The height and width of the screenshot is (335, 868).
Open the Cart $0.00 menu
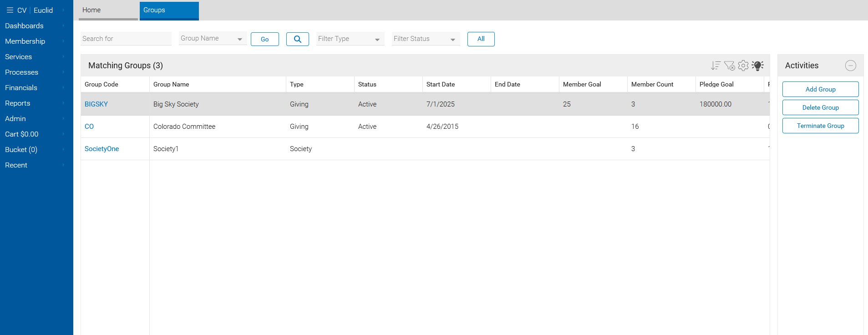36,134
